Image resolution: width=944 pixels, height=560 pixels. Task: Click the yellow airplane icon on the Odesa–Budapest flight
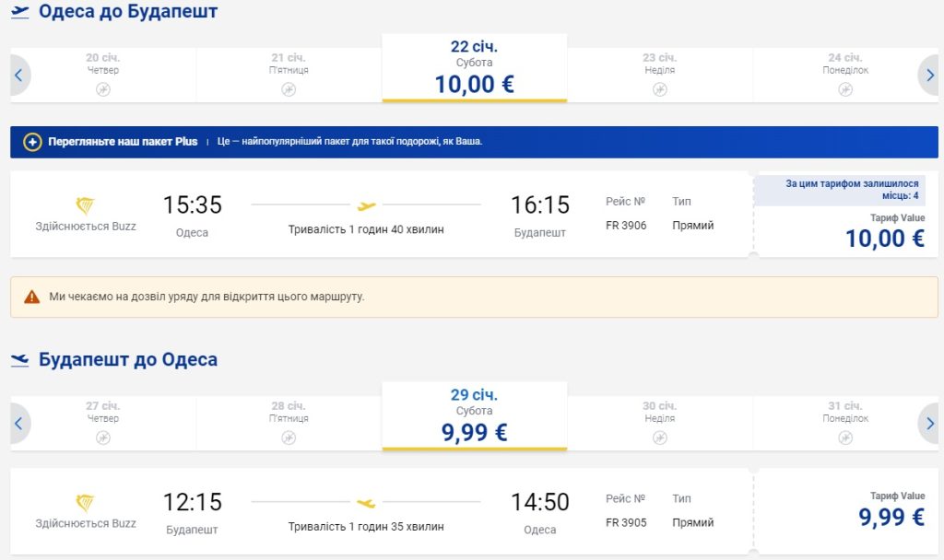367,205
